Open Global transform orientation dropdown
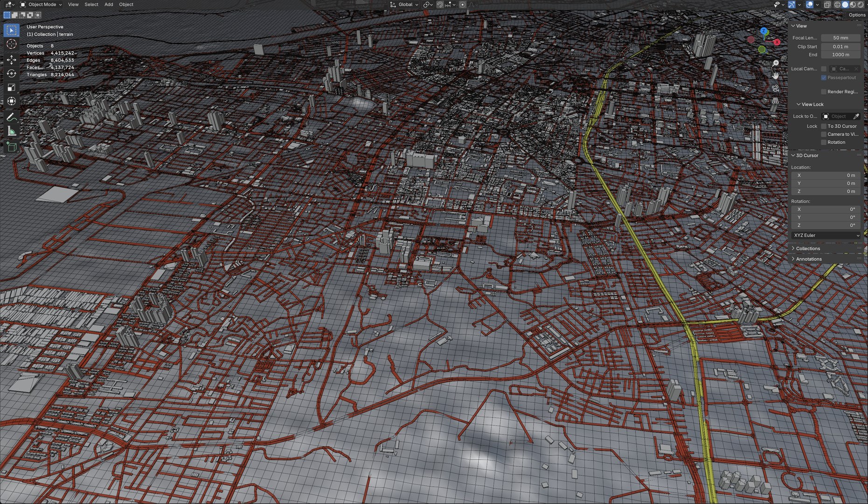868x504 pixels. (x=404, y=5)
